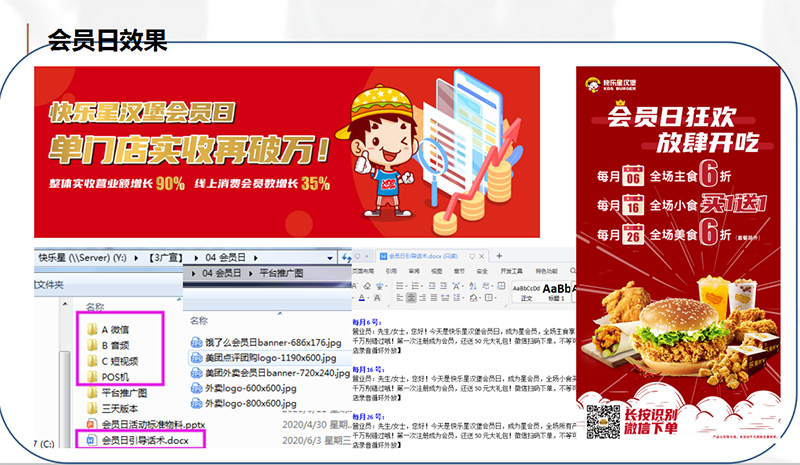Click the shading paint bucket icon

[x=473, y=298]
